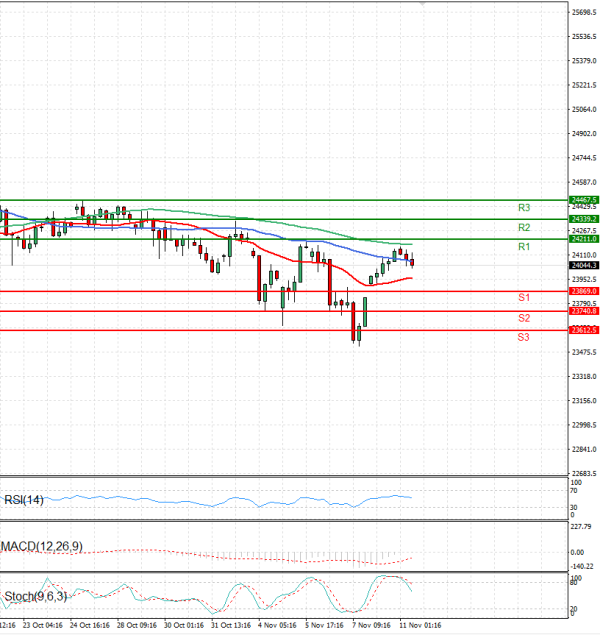Click the 23612.5 red price tag
The height and width of the screenshot is (635, 600).
pyautogui.click(x=584, y=330)
